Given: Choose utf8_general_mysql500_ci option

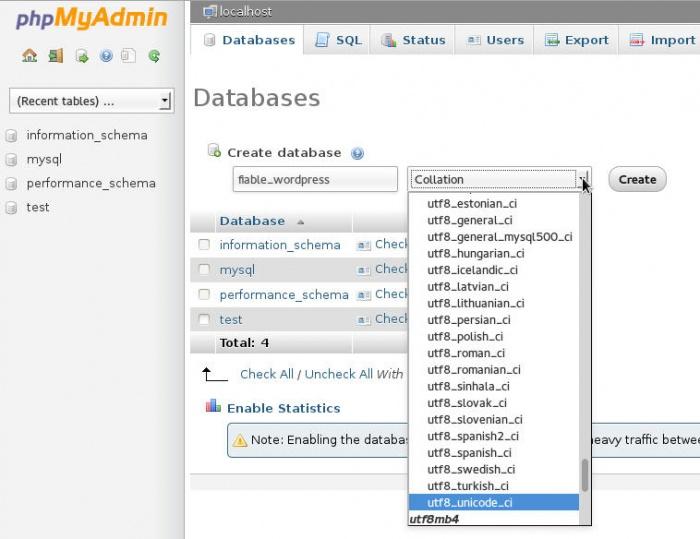Looking at the screenshot, I should point(494,237).
